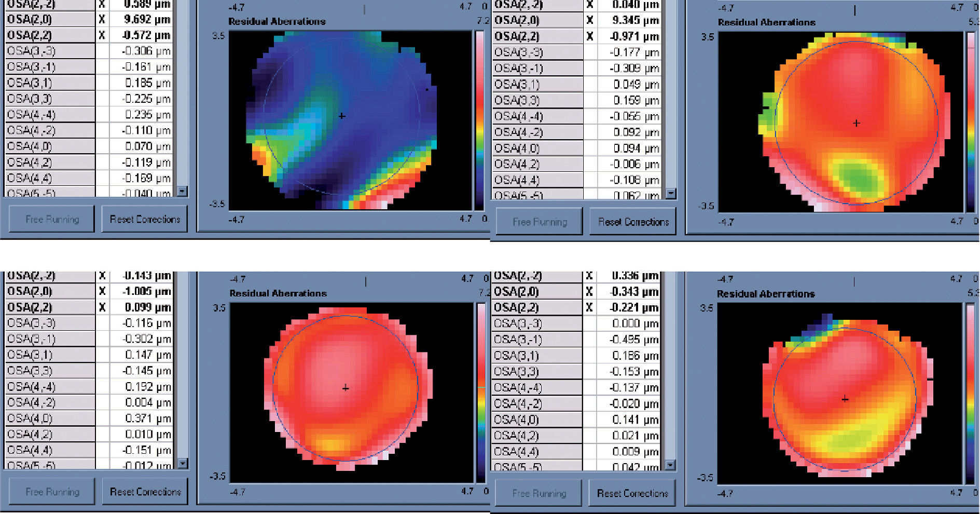Click the scroll-down arrow below the -0.108 µm row
This screenshot has height=514, width=980.
point(671,194)
